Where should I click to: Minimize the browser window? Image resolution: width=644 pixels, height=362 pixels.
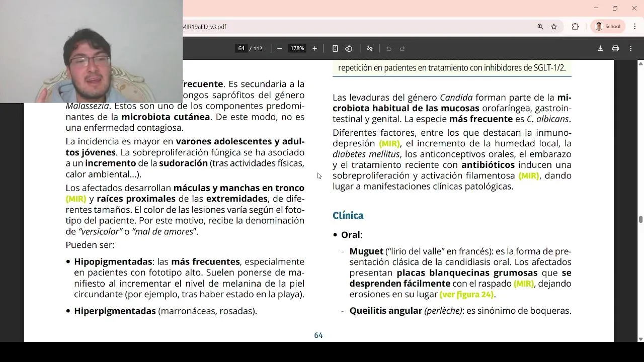coord(596,8)
